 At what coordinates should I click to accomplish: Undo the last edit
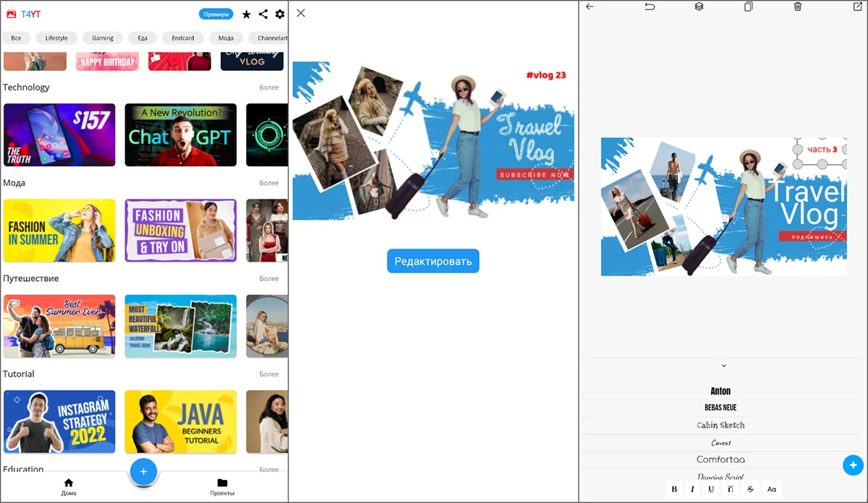(x=650, y=7)
